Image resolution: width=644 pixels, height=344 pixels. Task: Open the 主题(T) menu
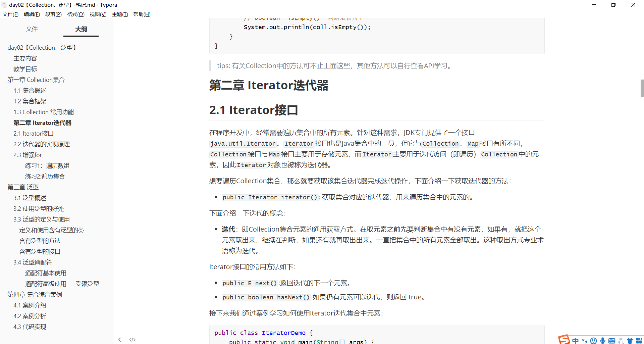[x=120, y=14]
